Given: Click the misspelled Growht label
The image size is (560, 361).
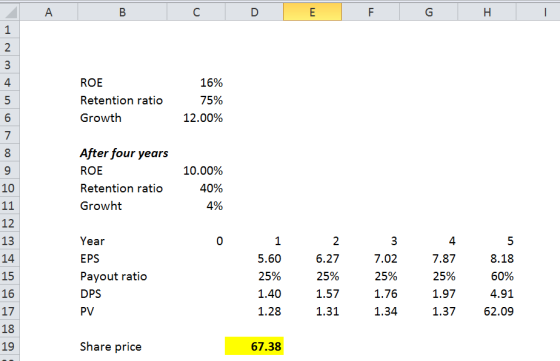Looking at the screenshot, I should point(101,206).
